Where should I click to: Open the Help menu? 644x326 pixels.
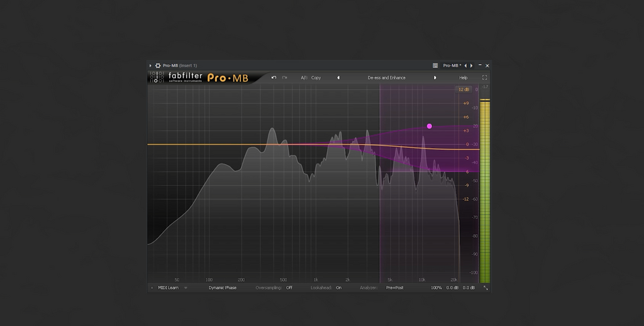464,77
